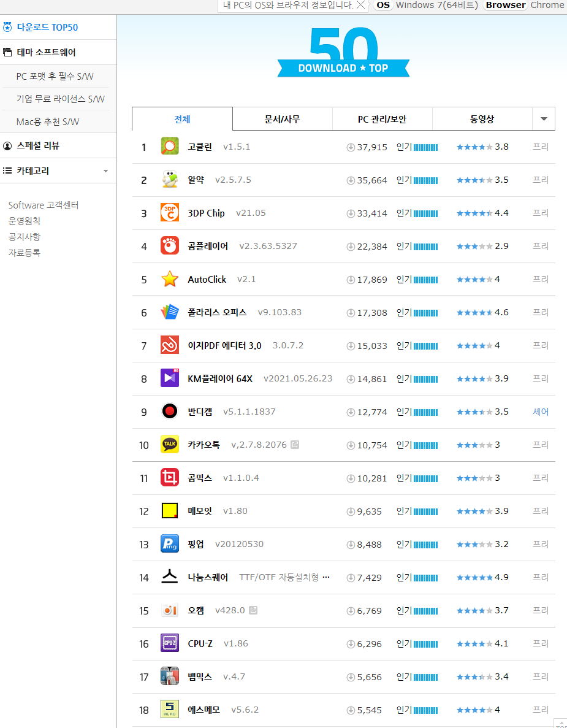Click the external link icon next to 카카오톡 version
Image resolution: width=567 pixels, height=728 pixels.
[295, 445]
